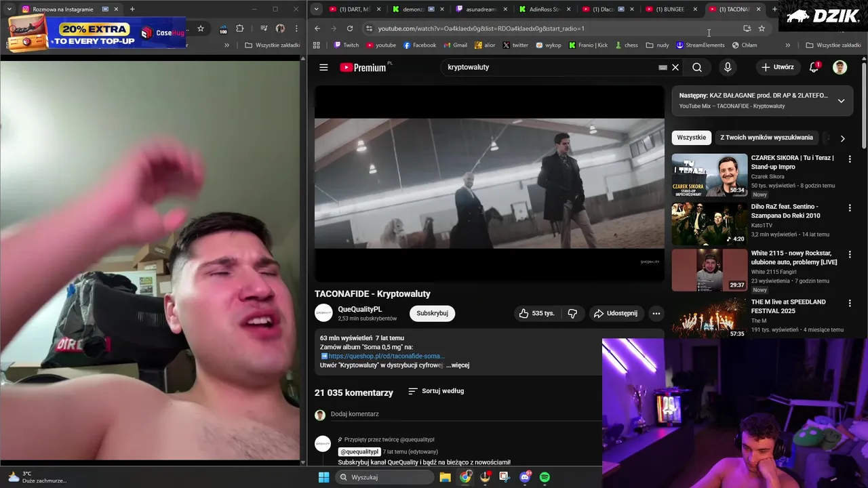
Task: Open the Sortuj według comment sorting menu
Action: [x=436, y=391]
